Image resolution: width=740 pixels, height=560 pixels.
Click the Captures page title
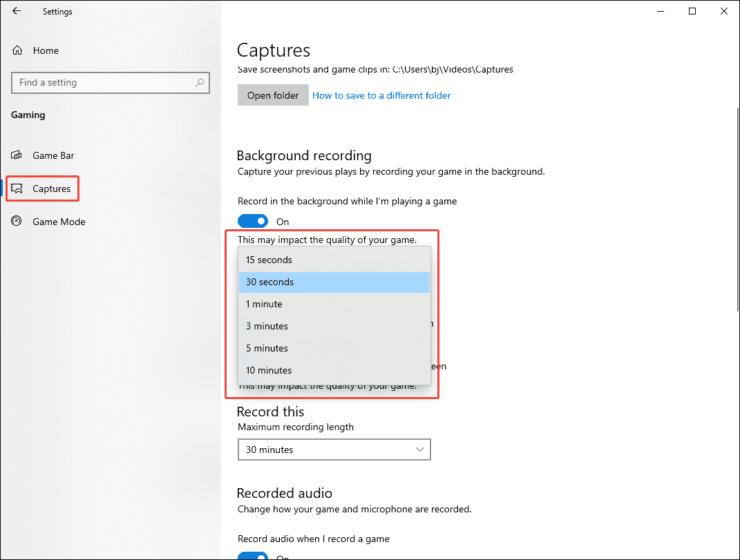coord(273,50)
